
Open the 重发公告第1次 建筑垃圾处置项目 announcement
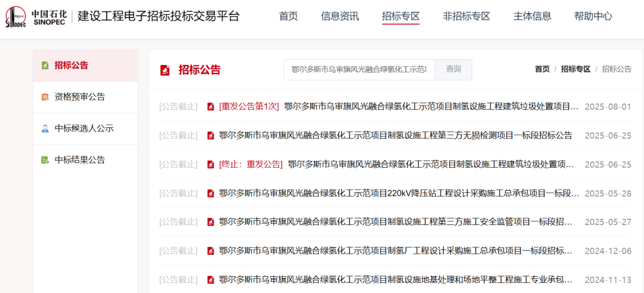pyautogui.click(x=399, y=107)
